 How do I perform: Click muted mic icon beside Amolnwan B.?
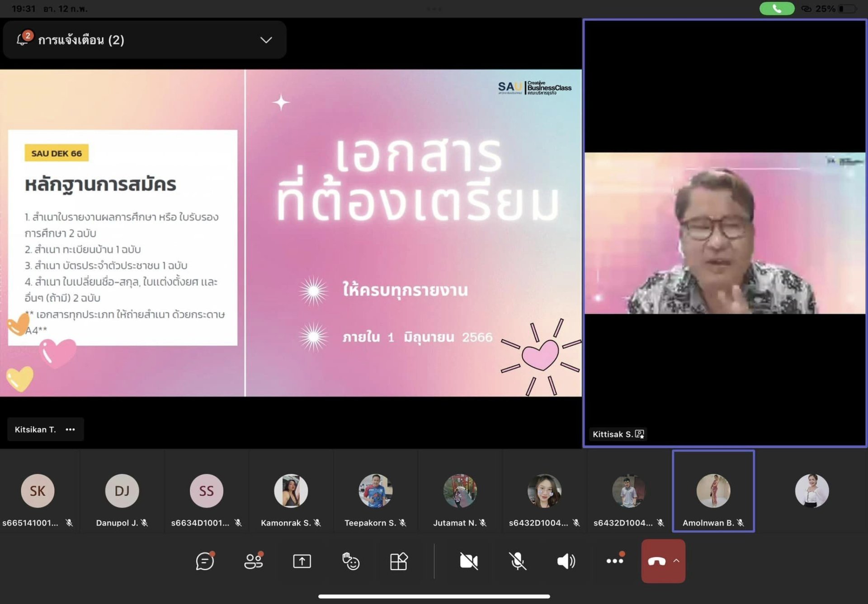[740, 523]
